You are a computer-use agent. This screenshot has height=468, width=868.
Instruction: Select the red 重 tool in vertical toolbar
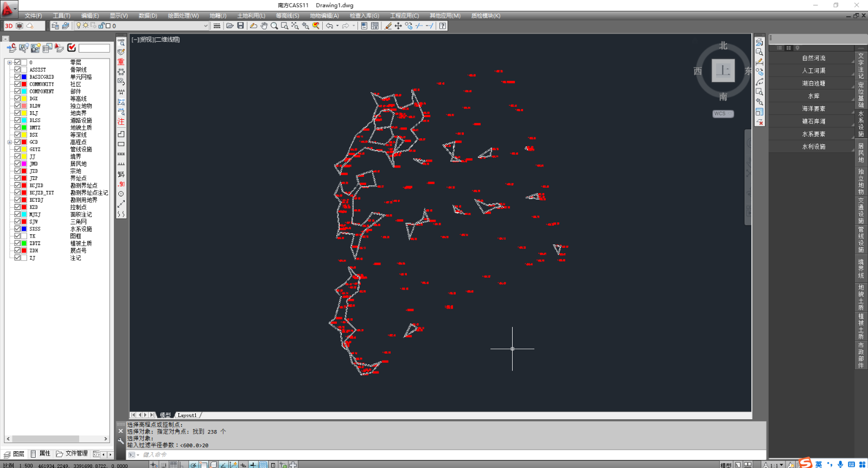point(121,62)
